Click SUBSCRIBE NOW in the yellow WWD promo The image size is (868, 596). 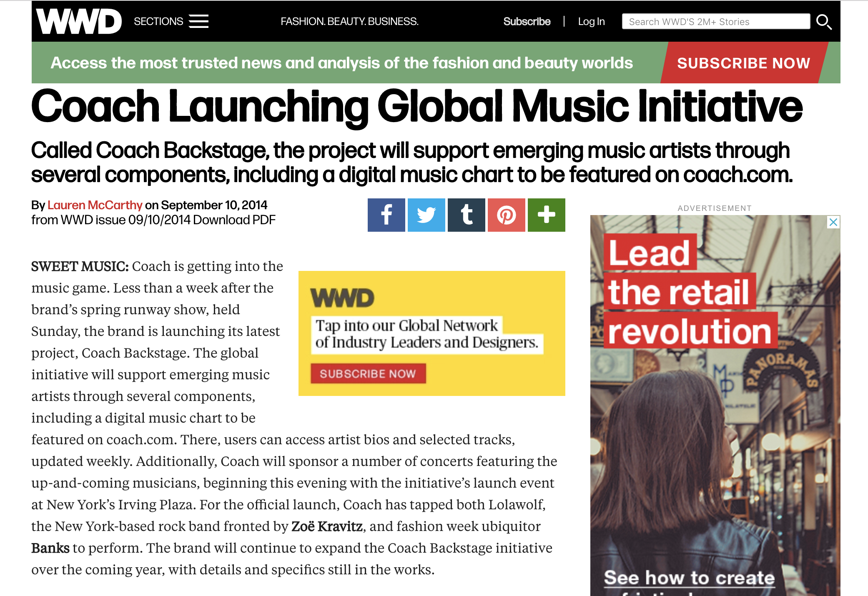[x=368, y=373]
